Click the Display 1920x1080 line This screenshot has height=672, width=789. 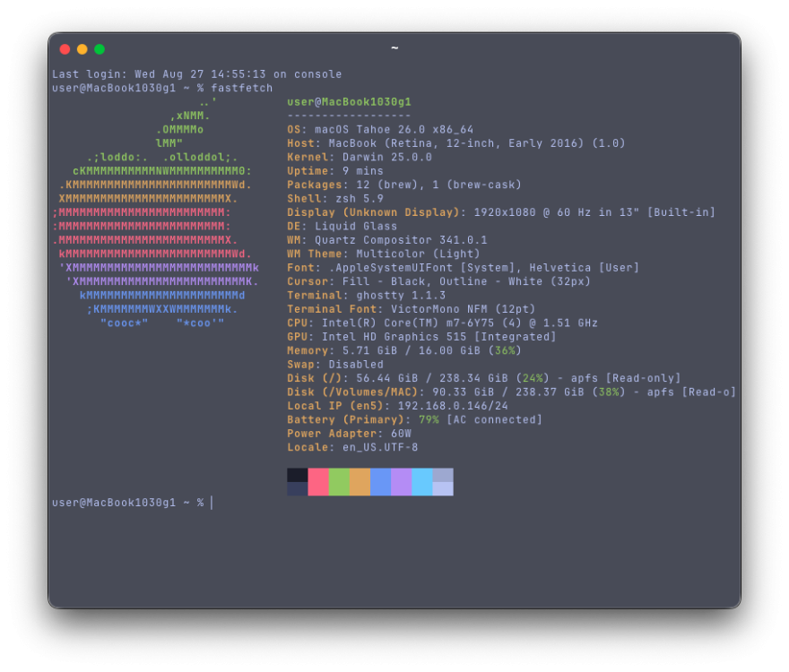pyautogui.click(x=501, y=212)
